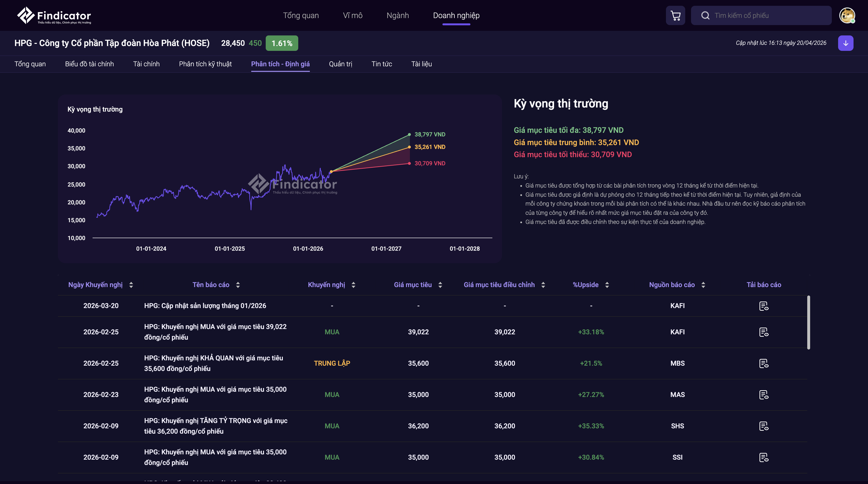
Task: Open the shopping cart icon
Action: coord(675,15)
